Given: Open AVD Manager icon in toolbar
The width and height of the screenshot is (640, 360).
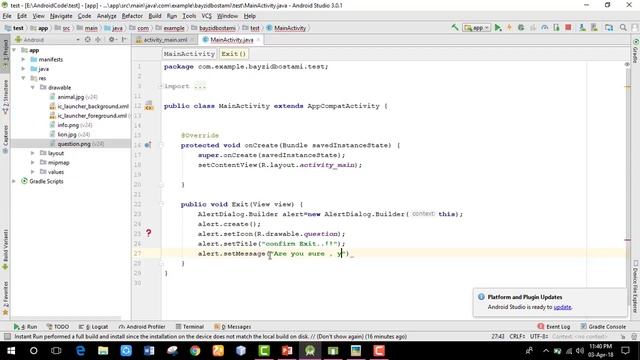Looking at the screenshot, I should pos(582,28).
